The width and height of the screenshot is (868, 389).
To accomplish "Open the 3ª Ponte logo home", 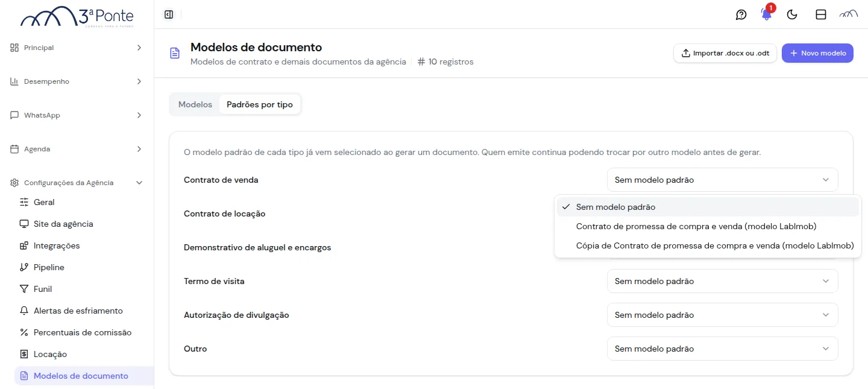I will coord(77,17).
